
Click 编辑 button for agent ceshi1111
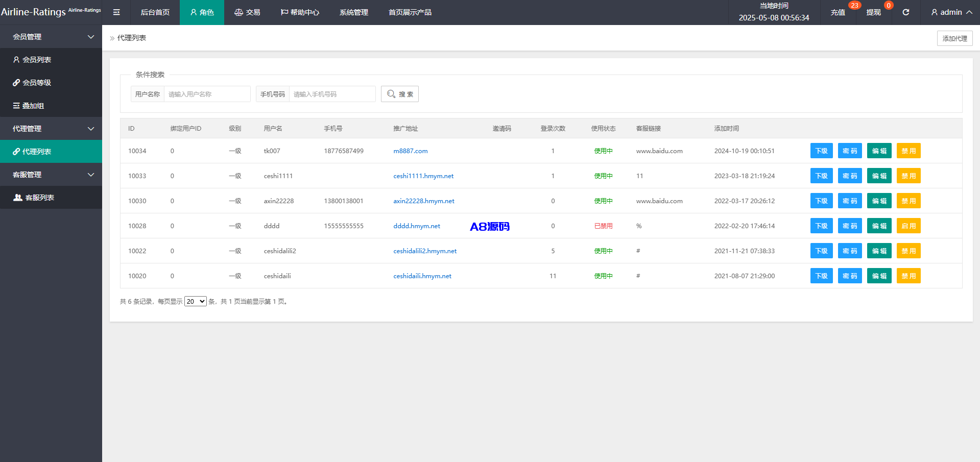(879, 176)
